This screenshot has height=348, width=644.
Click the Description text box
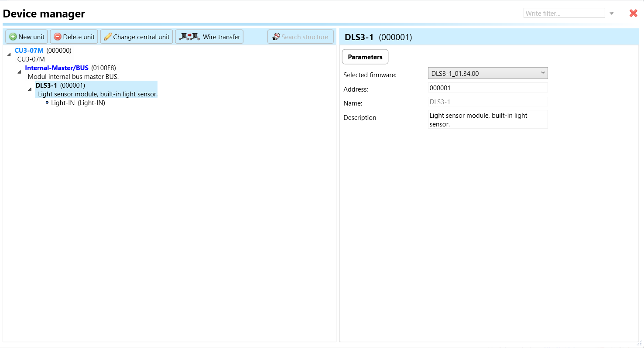487,119
